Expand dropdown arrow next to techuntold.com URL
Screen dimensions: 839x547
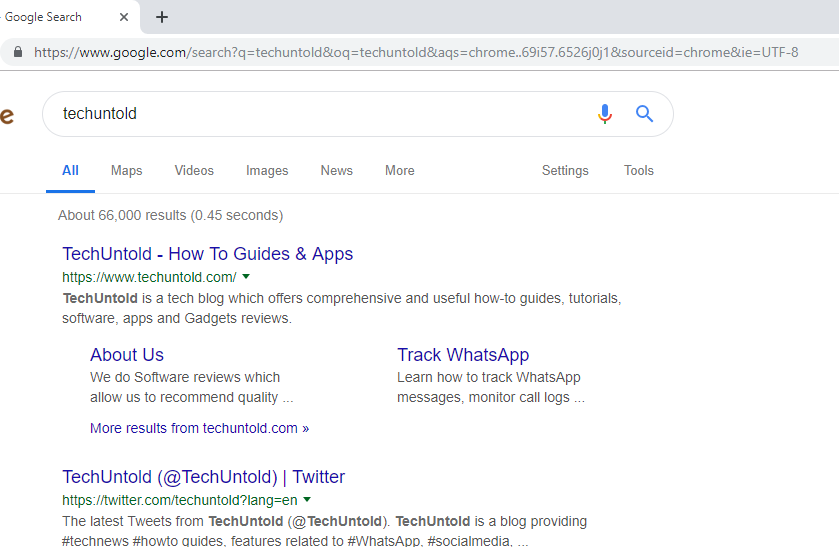(246, 277)
